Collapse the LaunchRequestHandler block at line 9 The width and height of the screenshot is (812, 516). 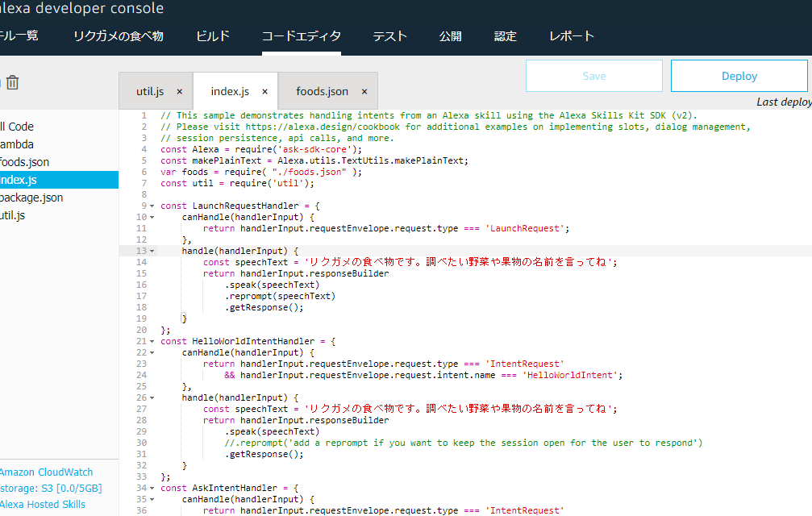point(152,206)
